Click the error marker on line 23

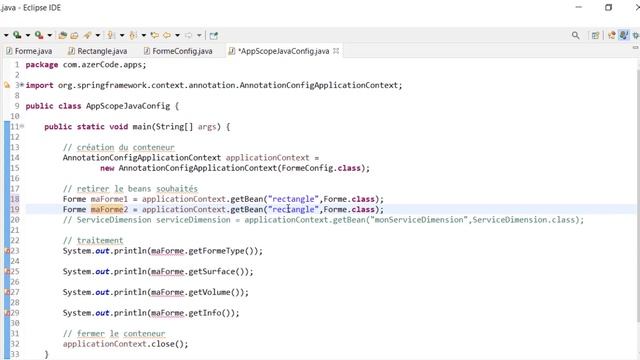point(7,251)
